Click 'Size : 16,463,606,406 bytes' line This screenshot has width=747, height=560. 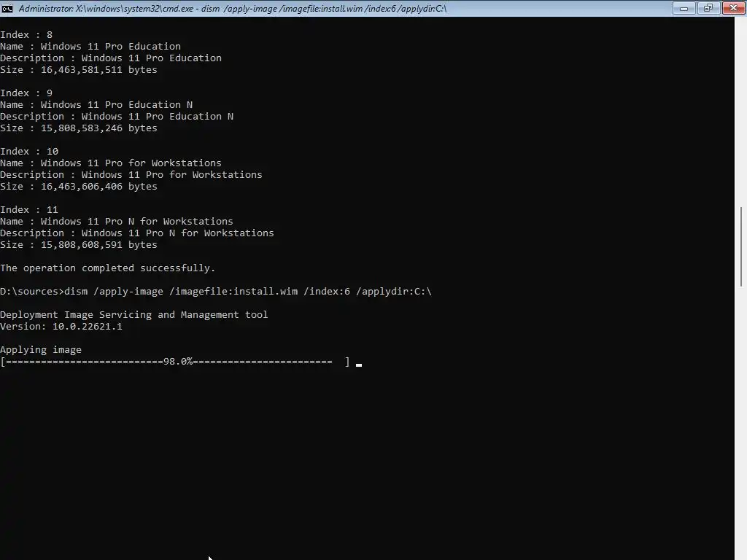[79, 187]
